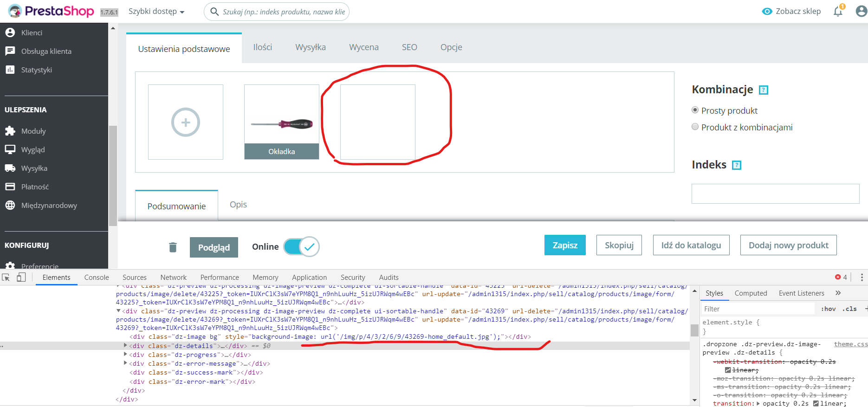Open the Kombinacje help icon

(x=764, y=90)
